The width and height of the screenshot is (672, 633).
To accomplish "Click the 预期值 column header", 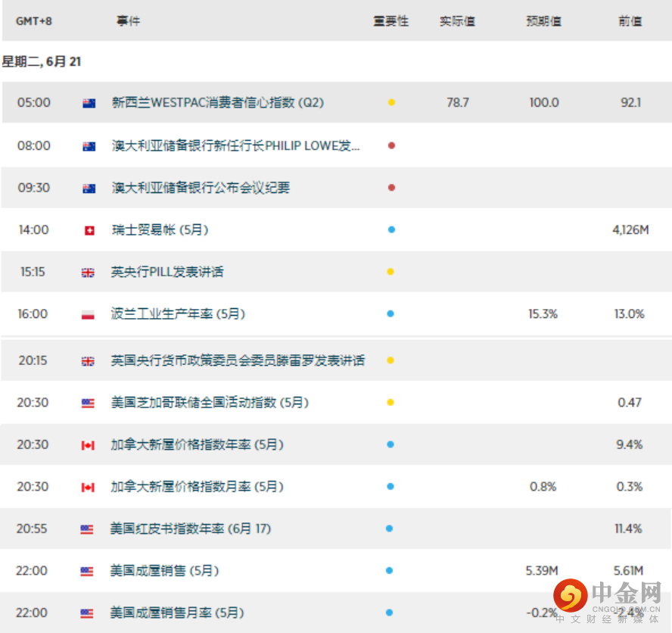I will [544, 21].
